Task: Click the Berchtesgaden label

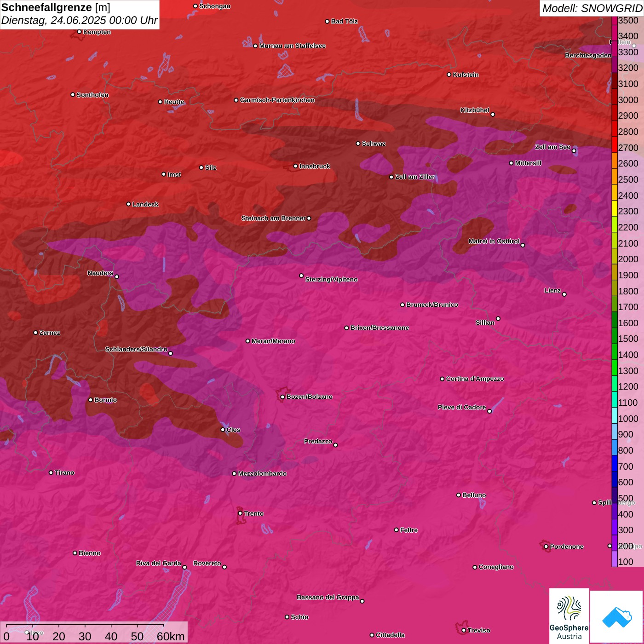Action: [x=588, y=55]
